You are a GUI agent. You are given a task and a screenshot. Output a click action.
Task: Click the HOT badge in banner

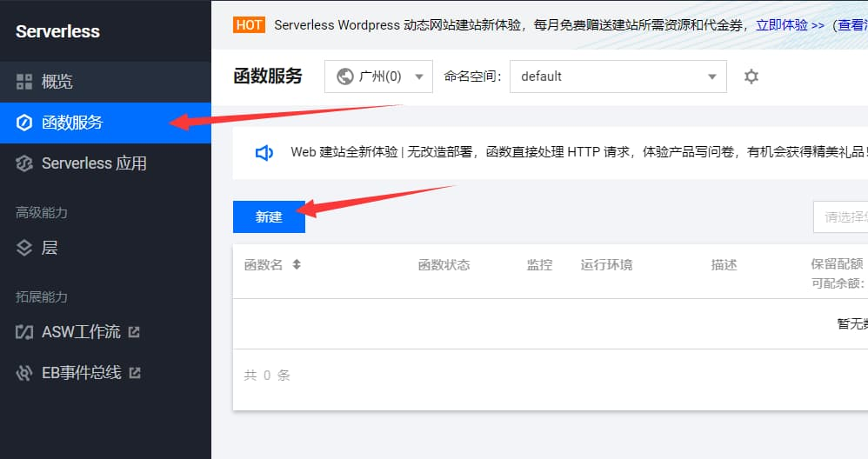coord(249,25)
